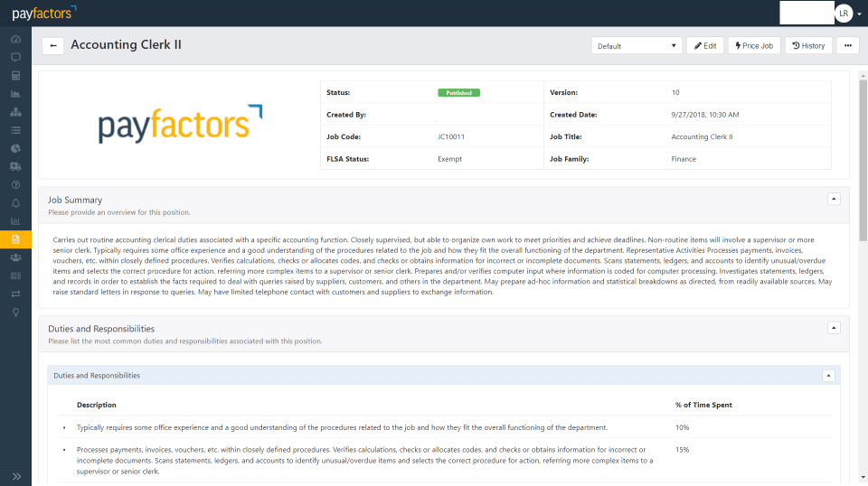
Task: Open the people group icon in sidebar
Action: coord(15,257)
